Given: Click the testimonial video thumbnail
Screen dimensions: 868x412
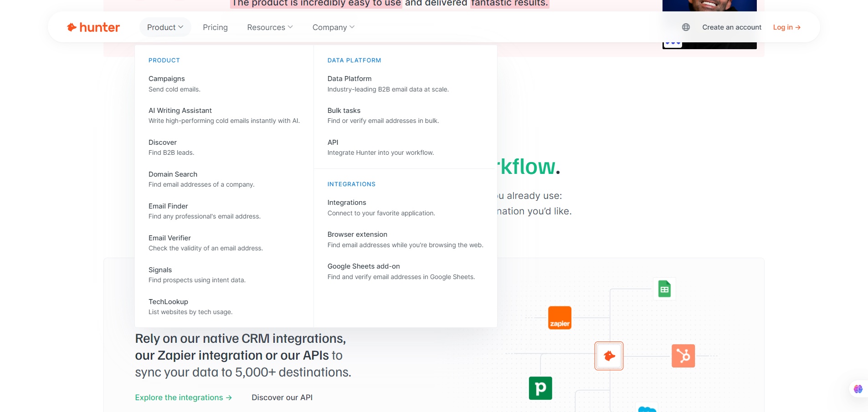Looking at the screenshot, I should 709,25.
